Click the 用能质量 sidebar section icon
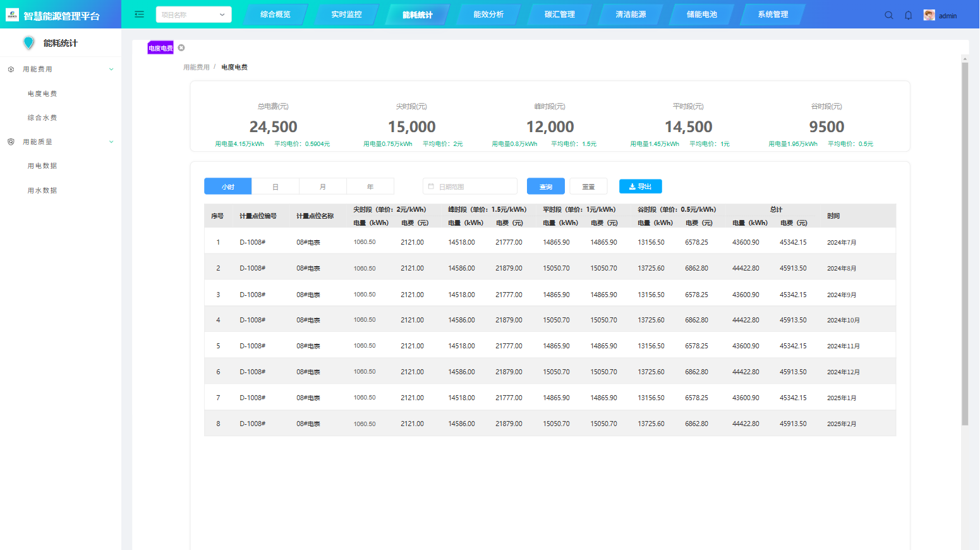This screenshot has height=550, width=980. point(11,142)
